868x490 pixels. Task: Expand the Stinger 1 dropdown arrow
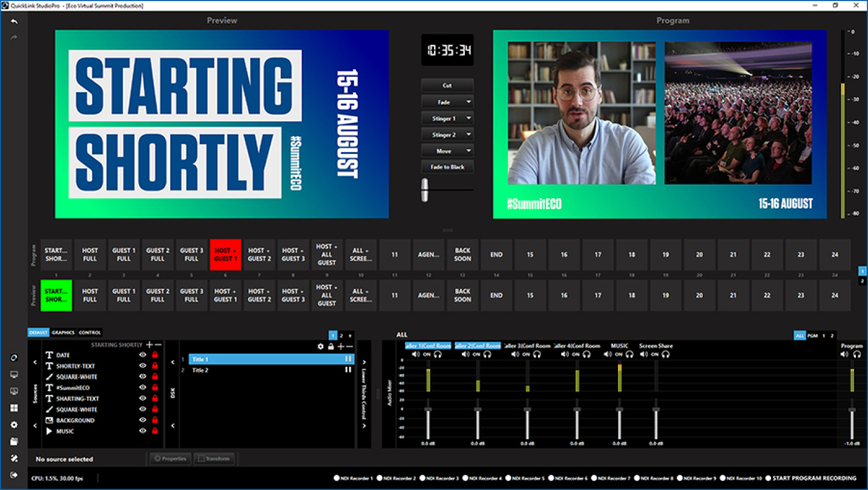468,119
